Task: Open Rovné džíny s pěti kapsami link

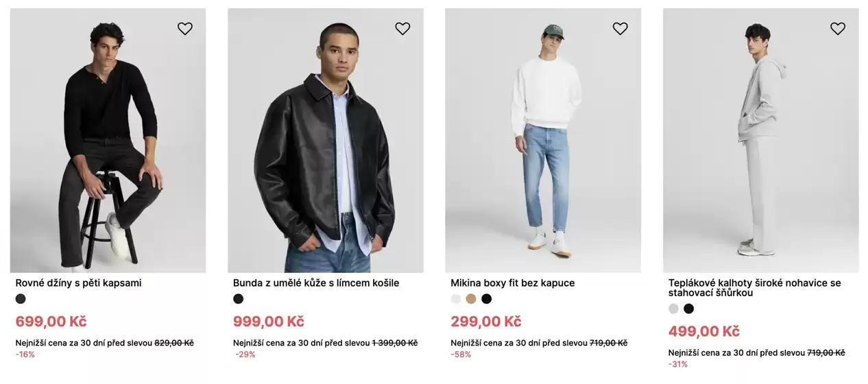Action: pos(79,283)
